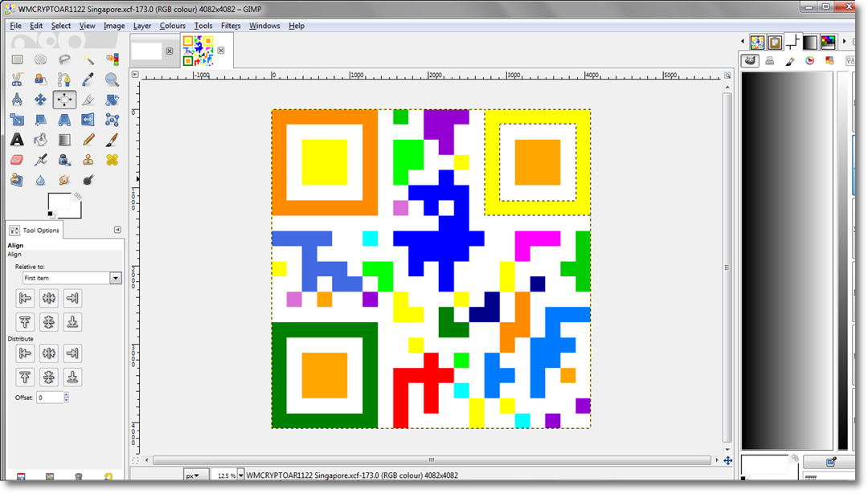This screenshot has width=868, height=494.
Task: Select the Airbrush tool
Action: [40, 160]
